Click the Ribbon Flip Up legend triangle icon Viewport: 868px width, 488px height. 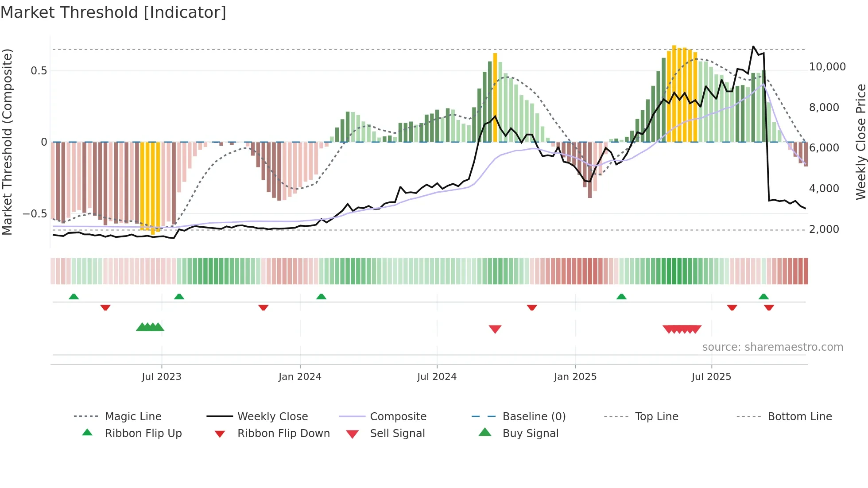coord(87,433)
